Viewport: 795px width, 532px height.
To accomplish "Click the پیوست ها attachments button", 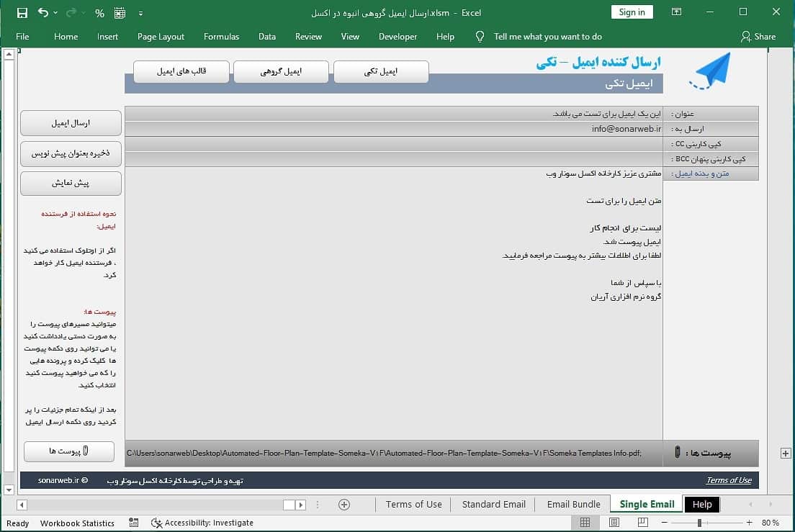I will click(x=69, y=451).
